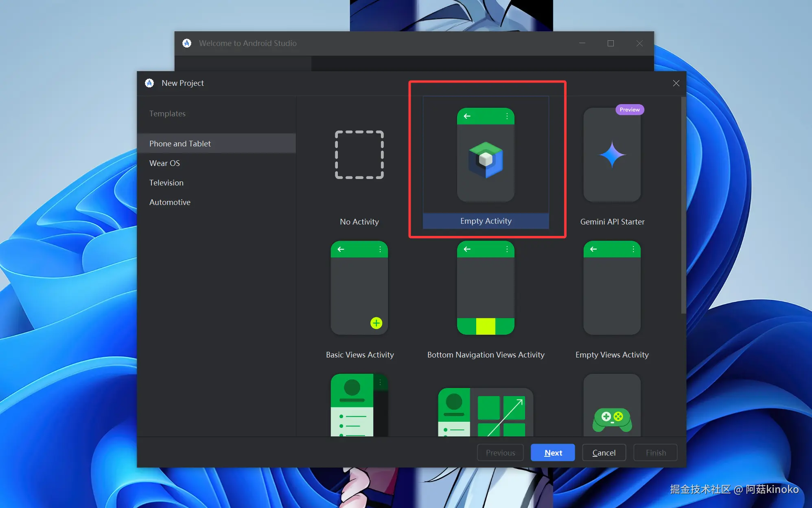Select Phone and Tablet category
Screen dimensions: 812x508
[x=180, y=144]
